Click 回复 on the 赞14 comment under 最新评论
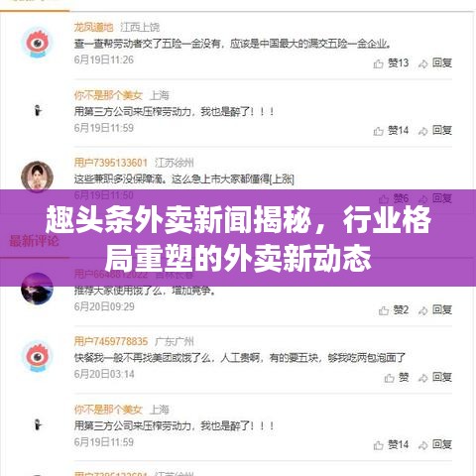This screenshot has width=476, height=476. click(x=442, y=444)
